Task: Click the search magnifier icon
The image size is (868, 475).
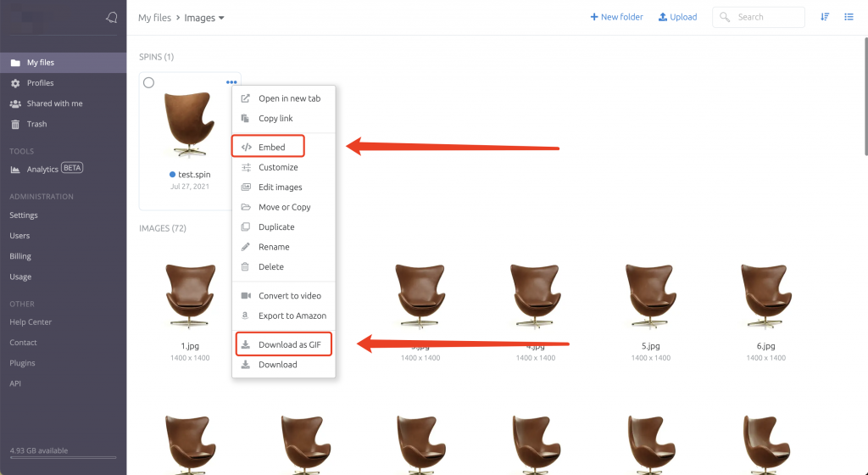Action: point(725,17)
